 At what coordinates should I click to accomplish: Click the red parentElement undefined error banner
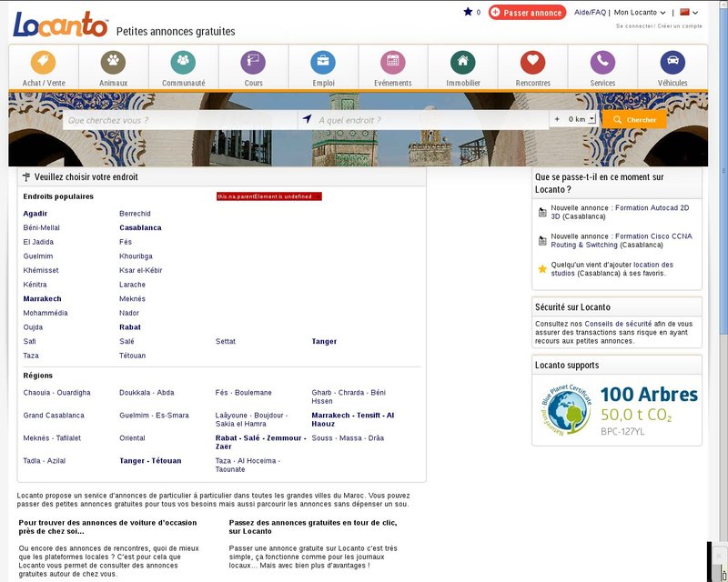pyautogui.click(x=268, y=196)
